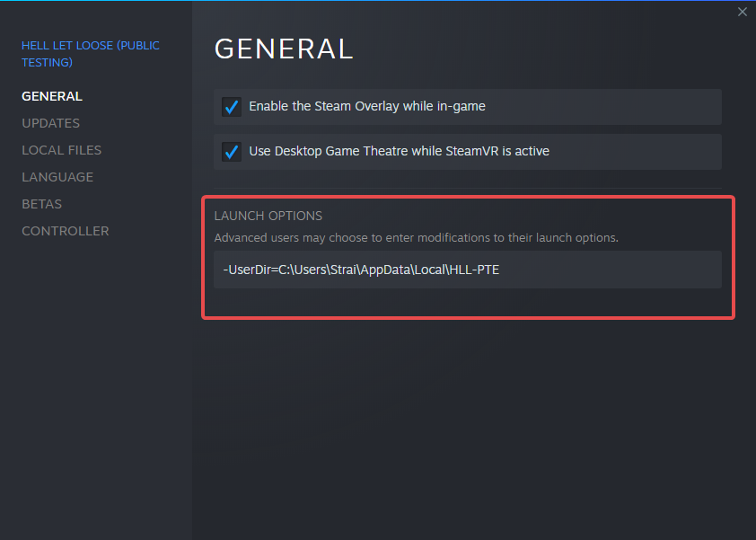Open the UPDATES settings tab
This screenshot has width=756, height=540.
click(50, 123)
